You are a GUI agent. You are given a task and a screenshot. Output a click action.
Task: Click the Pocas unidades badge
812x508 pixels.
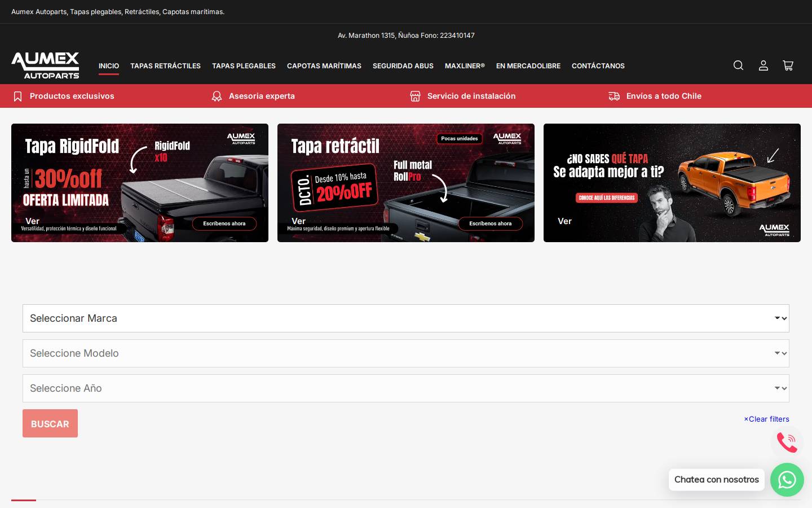[x=460, y=138]
